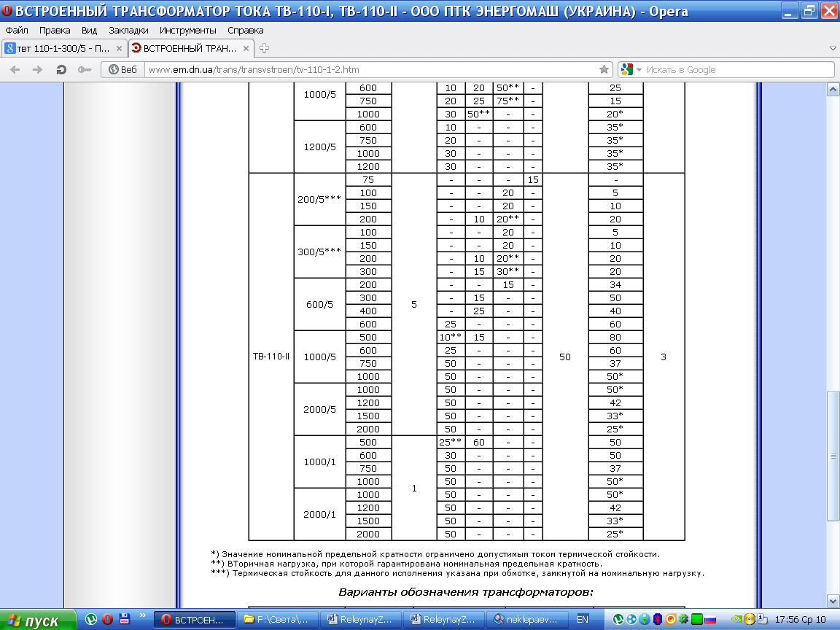The width and height of the screenshot is (840, 630).
Task: Click the 2000/1 table cell
Action: coord(320,514)
